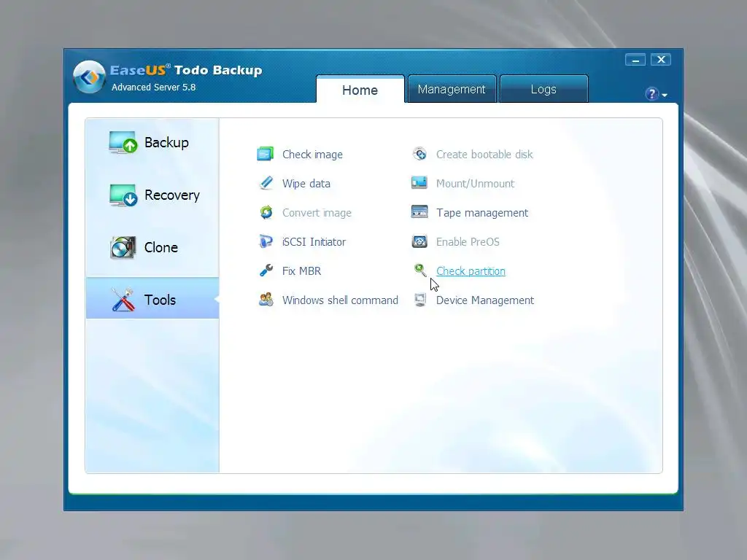Click the EaseUS Todo Backup title text

(x=186, y=70)
